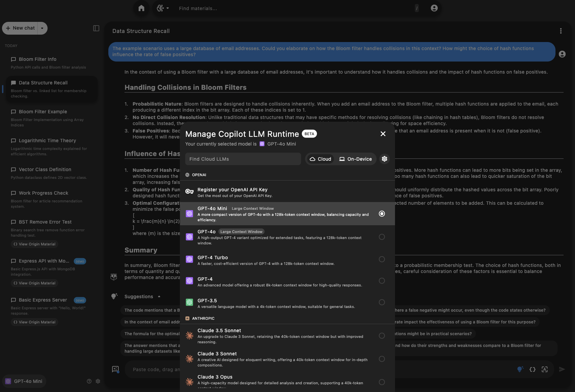Focus the Find Cloud LLMs search field

pos(243,159)
